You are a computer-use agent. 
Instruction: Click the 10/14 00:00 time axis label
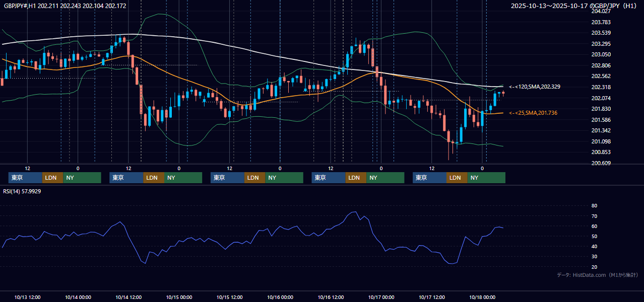pyautogui.click(x=78, y=297)
